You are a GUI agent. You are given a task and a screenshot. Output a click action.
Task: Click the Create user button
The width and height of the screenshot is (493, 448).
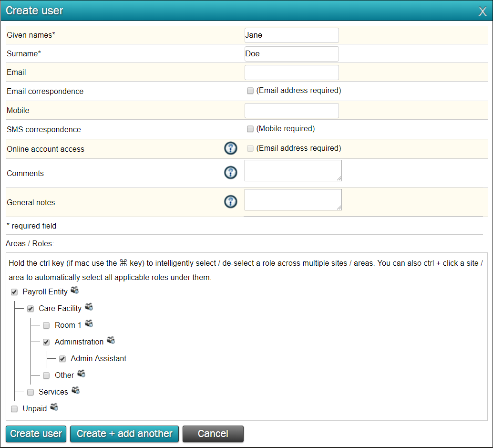36,434
